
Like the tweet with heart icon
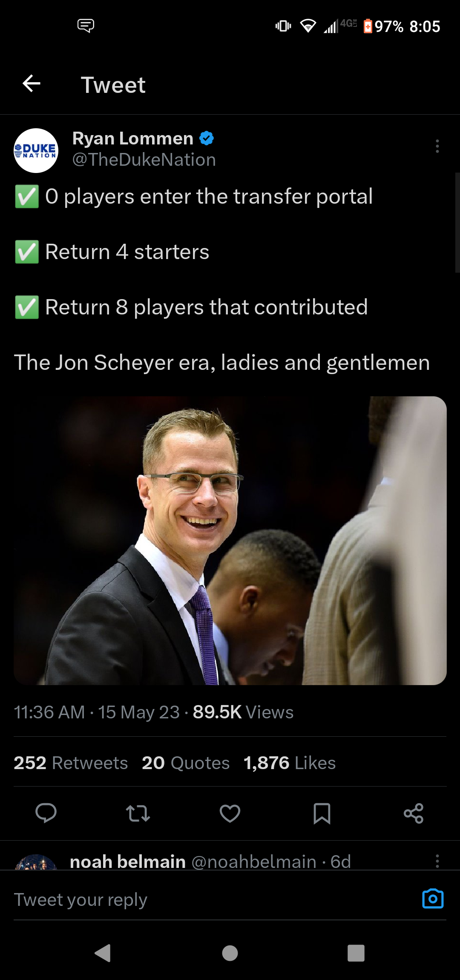pyautogui.click(x=230, y=813)
